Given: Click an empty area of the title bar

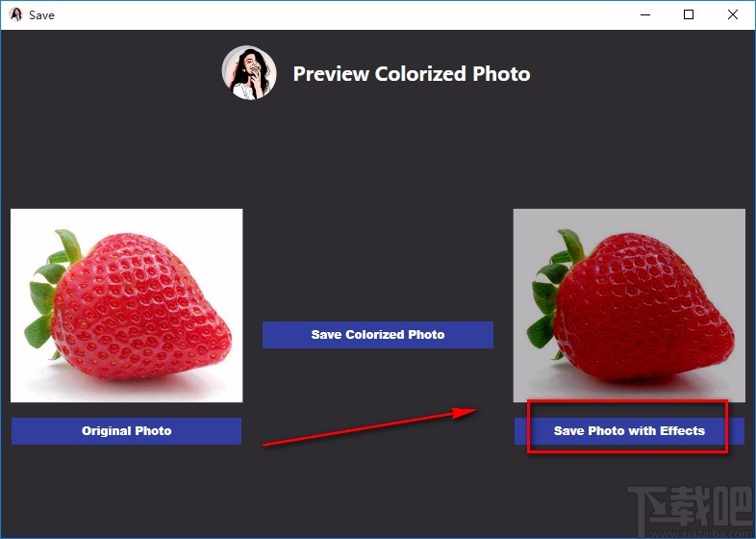Looking at the screenshot, I should pos(337,14).
